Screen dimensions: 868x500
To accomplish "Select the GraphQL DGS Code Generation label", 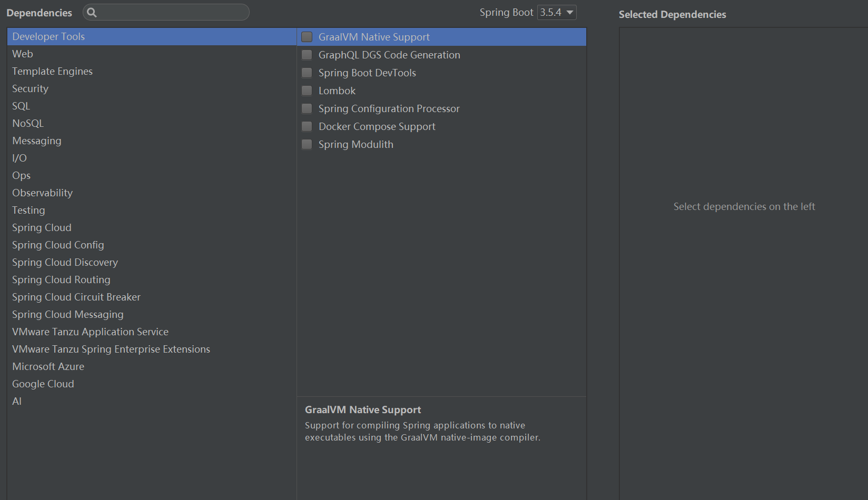I will click(x=389, y=55).
